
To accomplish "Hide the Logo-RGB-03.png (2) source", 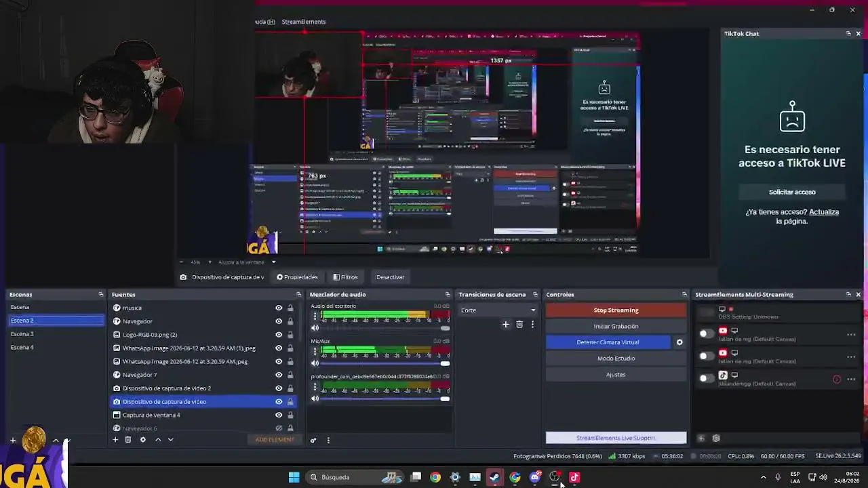I will (x=279, y=335).
